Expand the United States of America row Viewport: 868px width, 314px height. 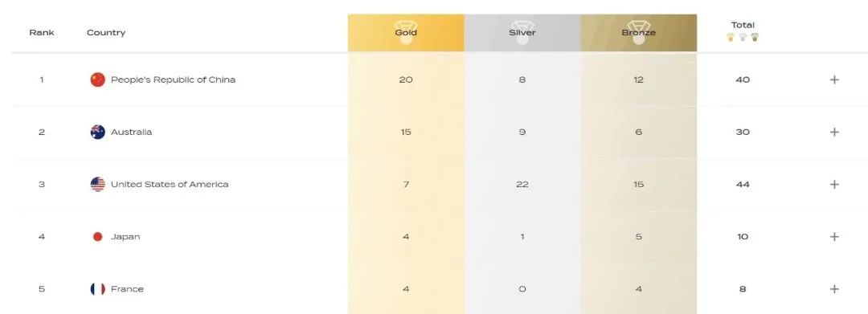tap(834, 184)
